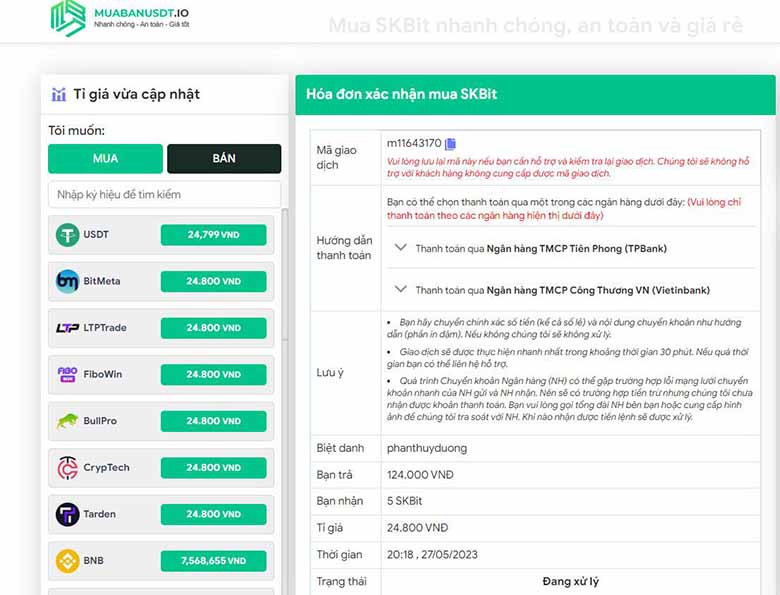Click the coin list scrollbar
Image resolution: width=780 pixels, height=595 pixels.
(x=285, y=274)
